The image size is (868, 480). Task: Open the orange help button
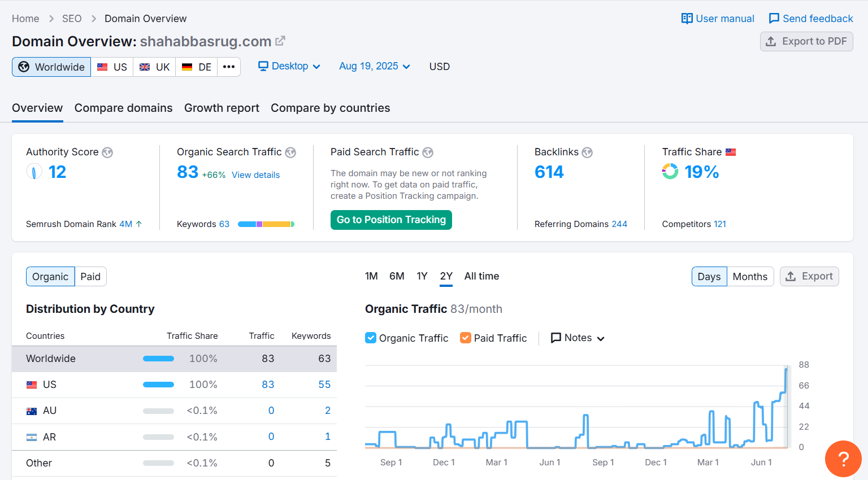tap(843, 459)
